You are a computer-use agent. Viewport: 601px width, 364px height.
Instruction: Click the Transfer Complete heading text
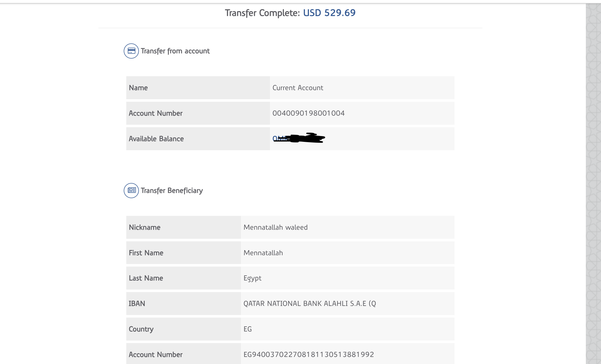coord(262,13)
